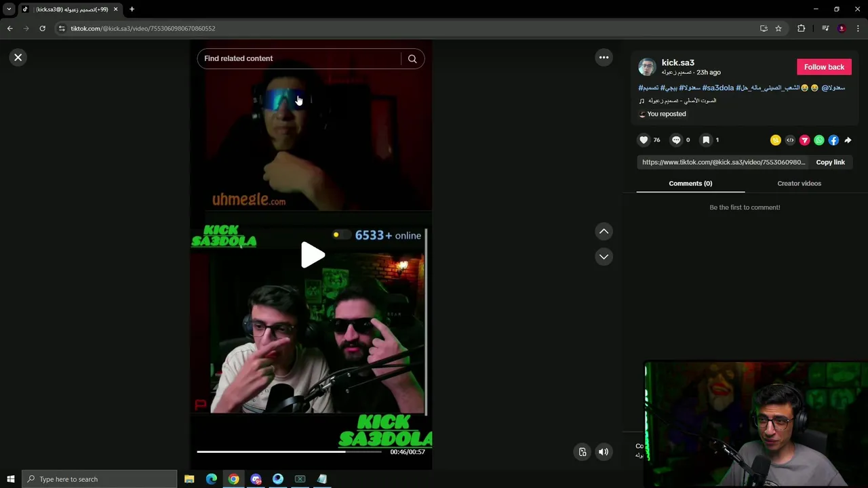The width and height of the screenshot is (868, 488).
Task: Close the TikTok browser tab
Action: [x=115, y=9]
